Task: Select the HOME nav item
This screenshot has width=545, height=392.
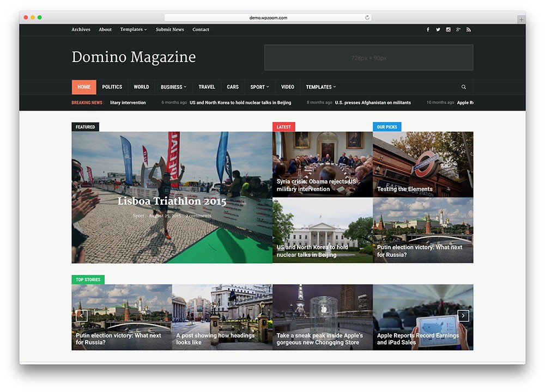Action: (84, 87)
